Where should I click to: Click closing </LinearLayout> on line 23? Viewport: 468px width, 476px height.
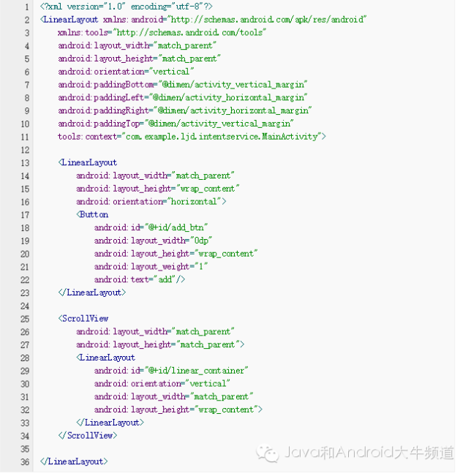[x=92, y=292]
